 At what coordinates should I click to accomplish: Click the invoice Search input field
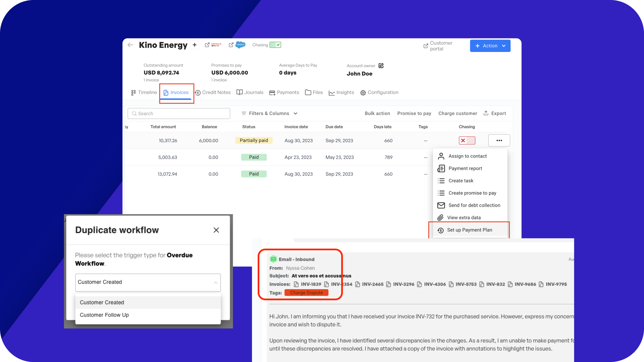pyautogui.click(x=179, y=114)
